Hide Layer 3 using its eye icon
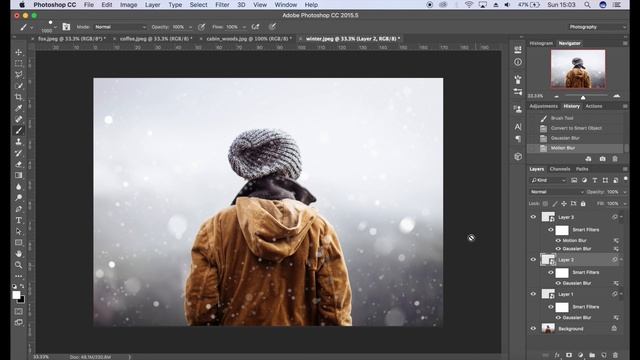Image resolution: width=640 pixels, height=360 pixels. [533, 217]
